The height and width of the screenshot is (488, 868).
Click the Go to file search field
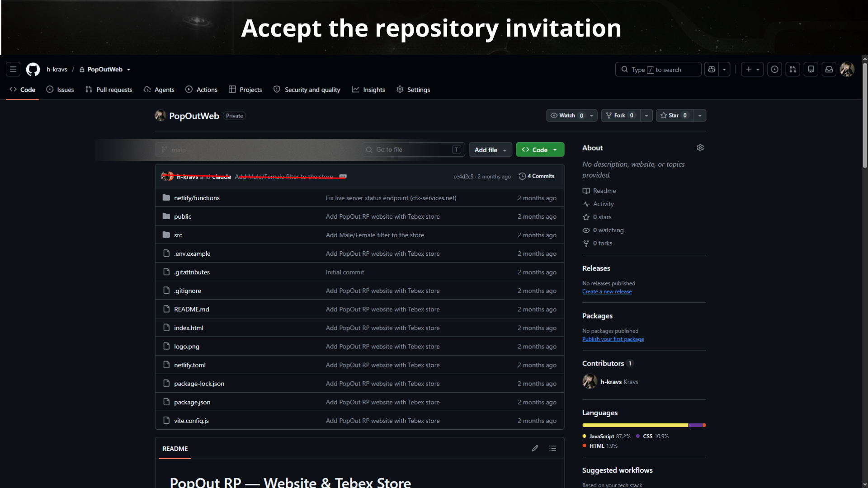point(413,150)
